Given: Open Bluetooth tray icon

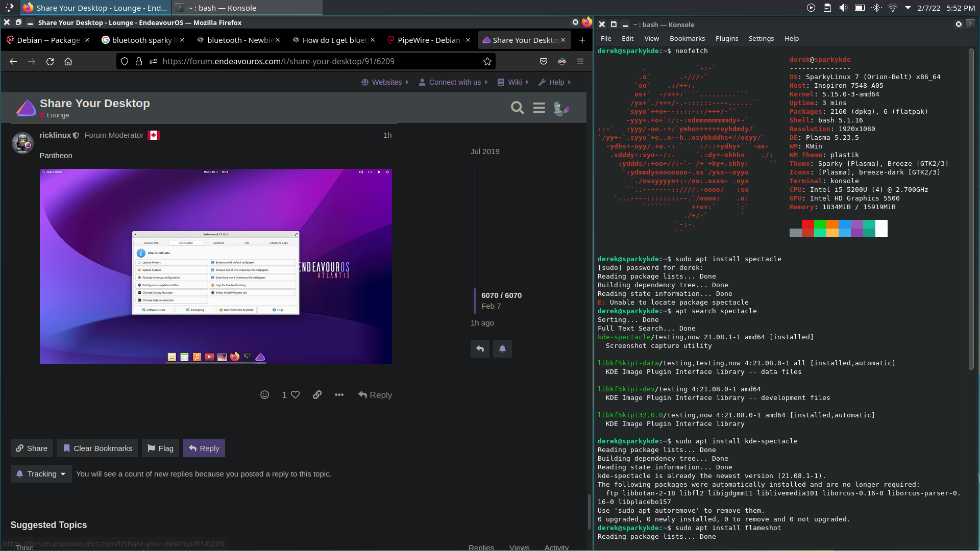Looking at the screenshot, I should pyautogui.click(x=876, y=8).
